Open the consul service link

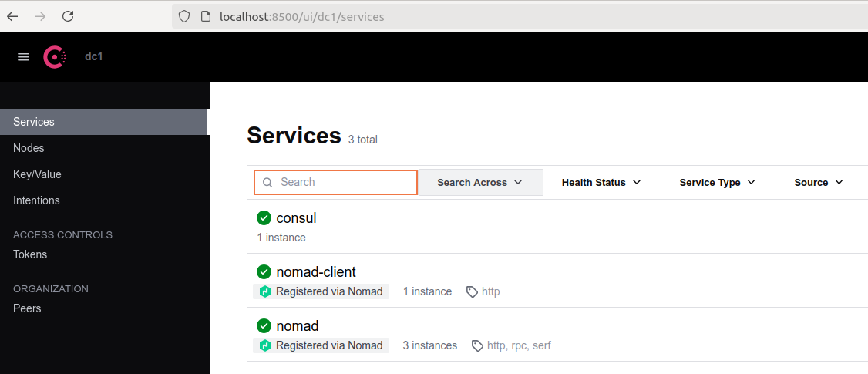click(296, 218)
